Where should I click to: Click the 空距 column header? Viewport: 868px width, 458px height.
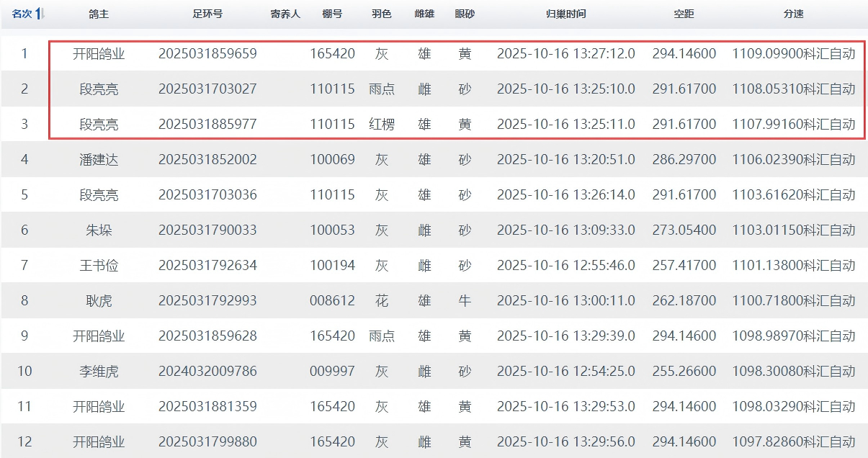tap(684, 14)
